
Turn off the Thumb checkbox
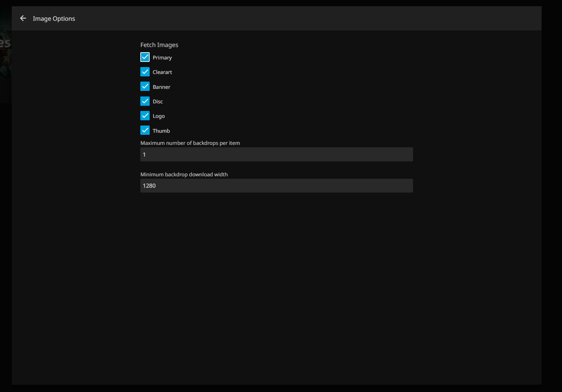(145, 130)
